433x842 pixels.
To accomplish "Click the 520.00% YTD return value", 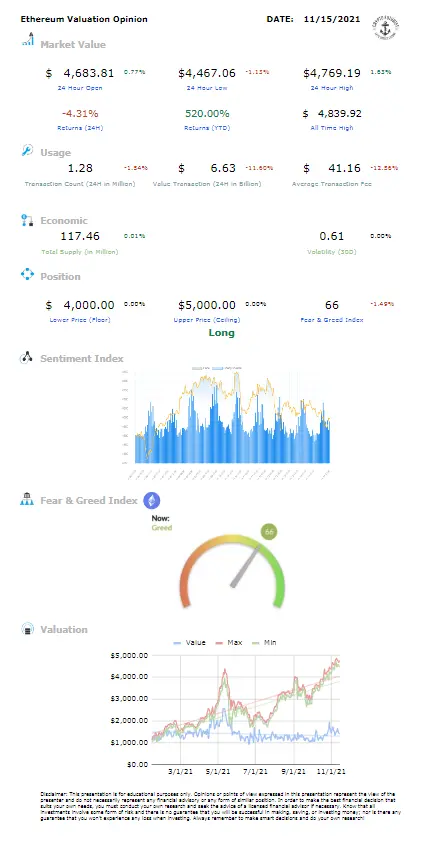I will 207,113.
